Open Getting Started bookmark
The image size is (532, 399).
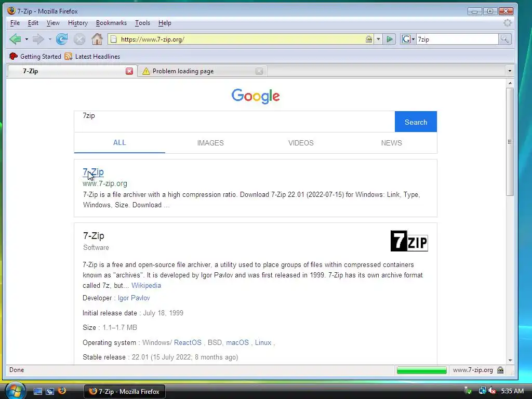click(x=35, y=56)
